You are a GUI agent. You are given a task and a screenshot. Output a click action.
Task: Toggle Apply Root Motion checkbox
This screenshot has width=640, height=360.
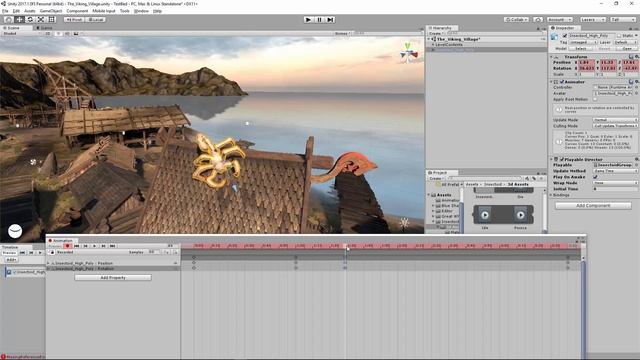[x=595, y=99]
